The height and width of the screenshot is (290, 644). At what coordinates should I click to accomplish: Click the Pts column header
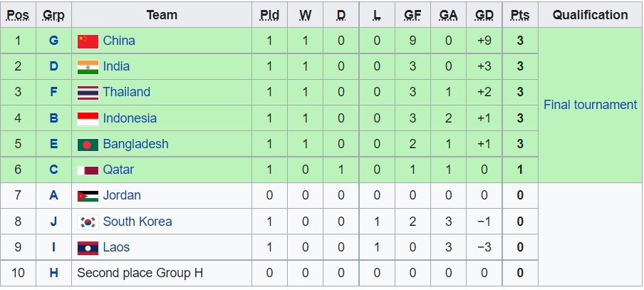[x=520, y=15]
